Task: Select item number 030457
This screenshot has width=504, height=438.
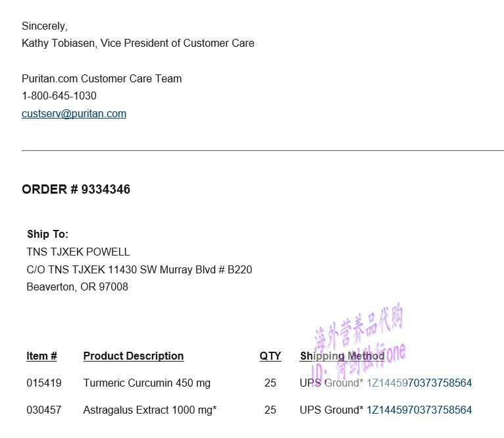Action: click(x=44, y=410)
